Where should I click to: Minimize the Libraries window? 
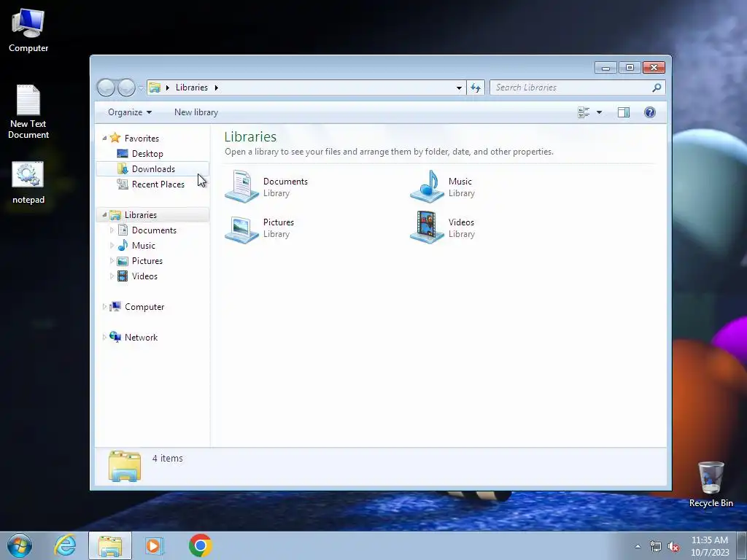[x=605, y=68]
